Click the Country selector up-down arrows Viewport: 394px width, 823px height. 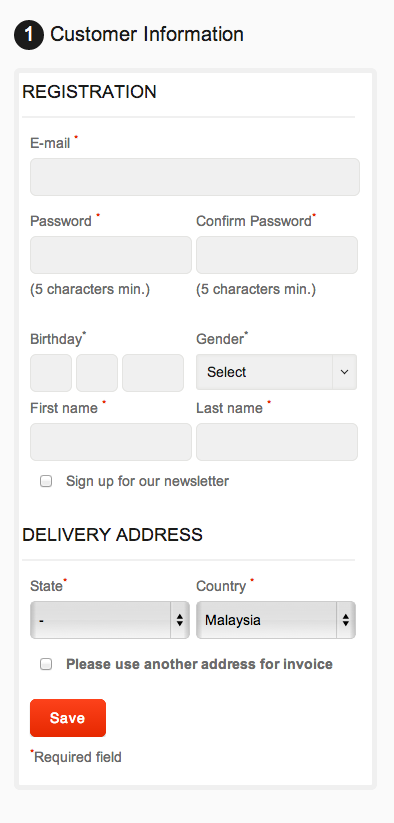coord(346,620)
